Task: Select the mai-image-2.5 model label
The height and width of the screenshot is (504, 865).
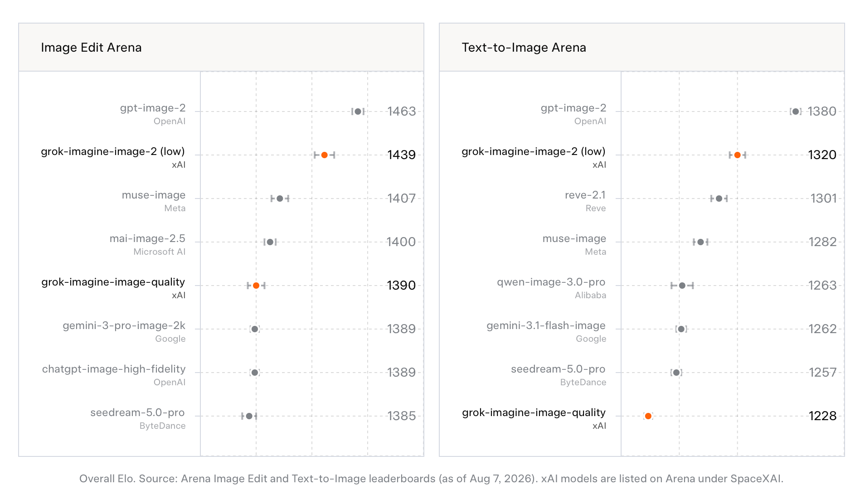Action: coord(147,238)
